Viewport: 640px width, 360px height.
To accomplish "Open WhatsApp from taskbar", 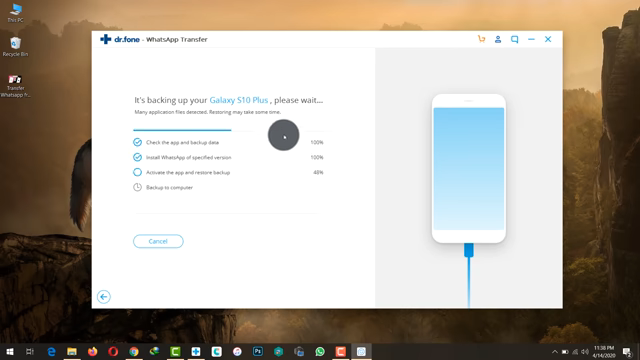I will coord(320,351).
